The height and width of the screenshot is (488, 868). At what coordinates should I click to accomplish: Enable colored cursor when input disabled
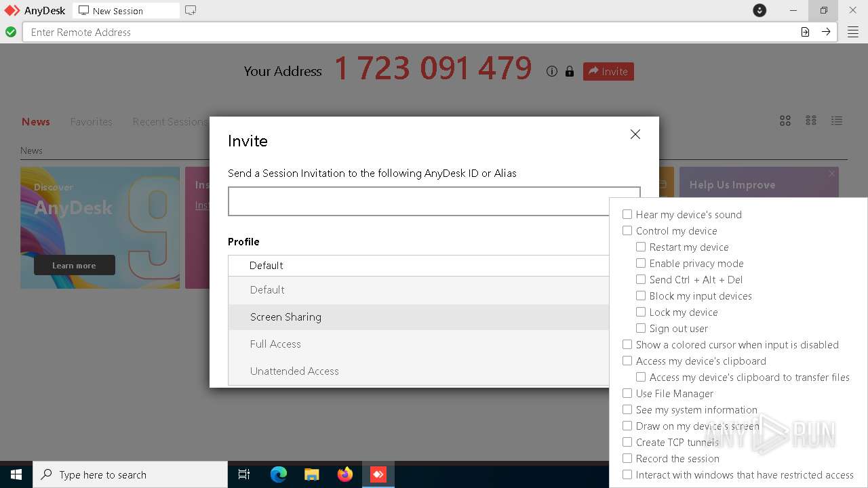click(627, 344)
